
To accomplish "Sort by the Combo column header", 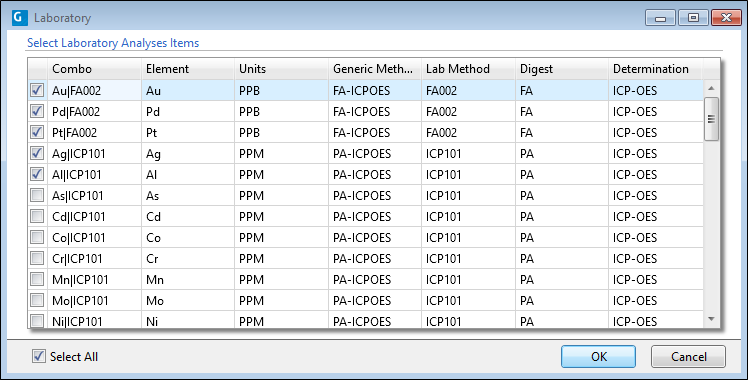I will pyautogui.click(x=94, y=69).
